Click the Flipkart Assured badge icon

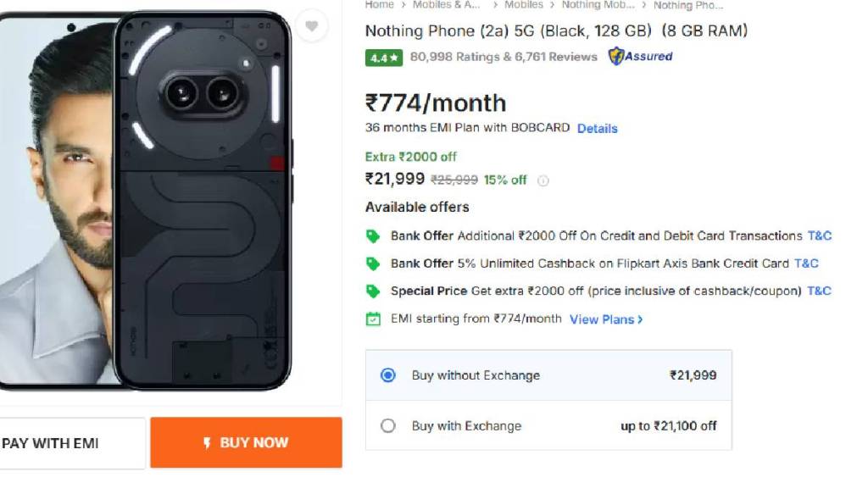pos(616,57)
